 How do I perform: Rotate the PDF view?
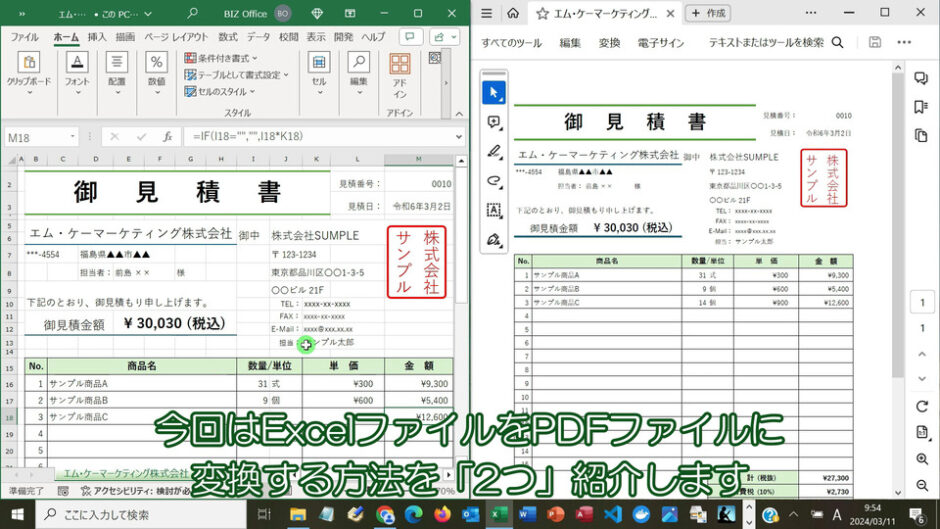(922, 407)
